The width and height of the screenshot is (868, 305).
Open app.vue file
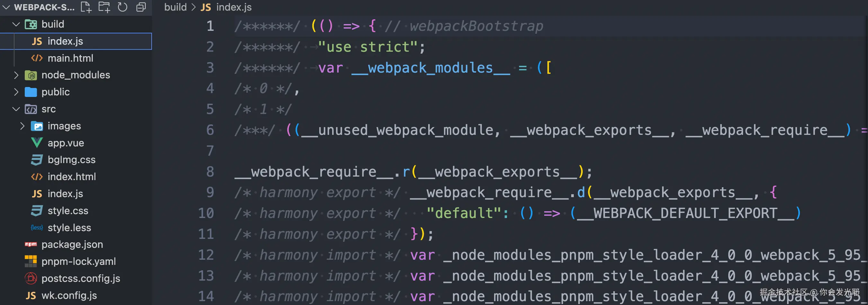[66, 143]
